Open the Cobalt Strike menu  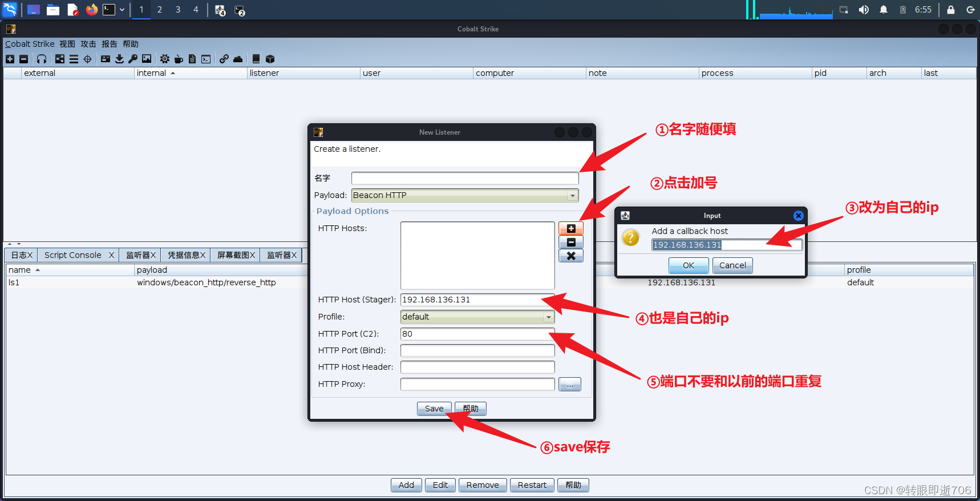point(30,44)
